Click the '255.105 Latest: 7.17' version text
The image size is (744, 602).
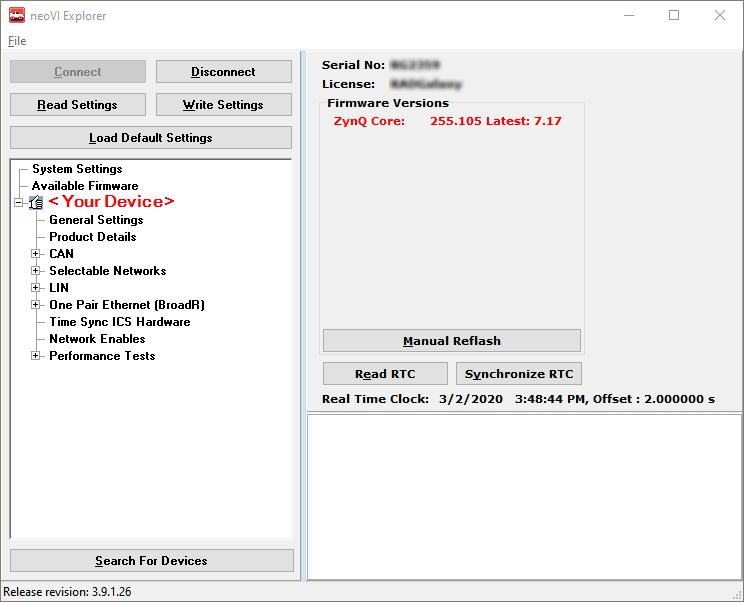click(x=496, y=121)
